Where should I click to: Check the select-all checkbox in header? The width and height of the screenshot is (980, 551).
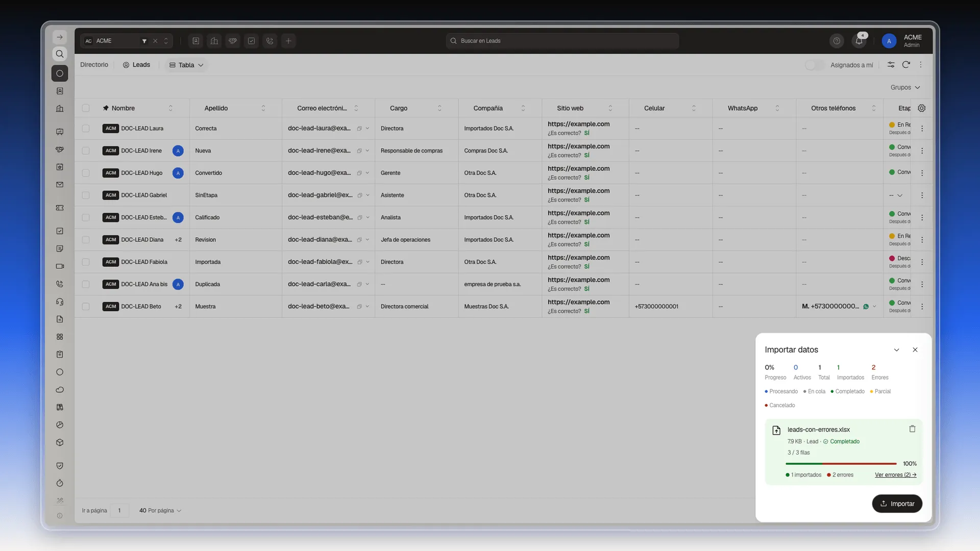[86, 108]
